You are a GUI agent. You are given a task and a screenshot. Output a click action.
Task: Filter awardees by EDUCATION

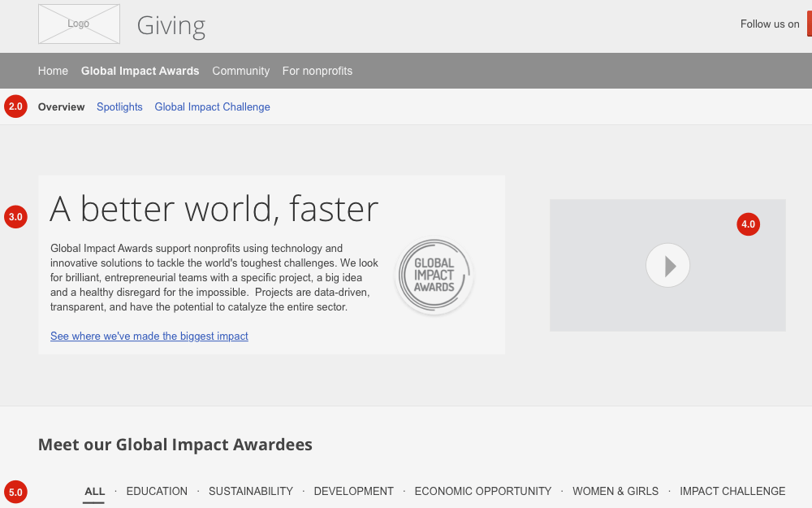pos(157,491)
